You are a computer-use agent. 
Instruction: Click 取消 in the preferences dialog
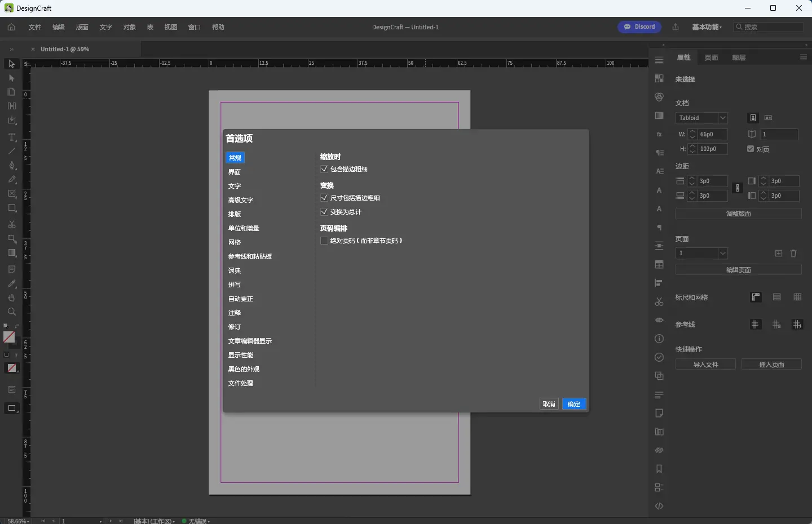point(549,404)
